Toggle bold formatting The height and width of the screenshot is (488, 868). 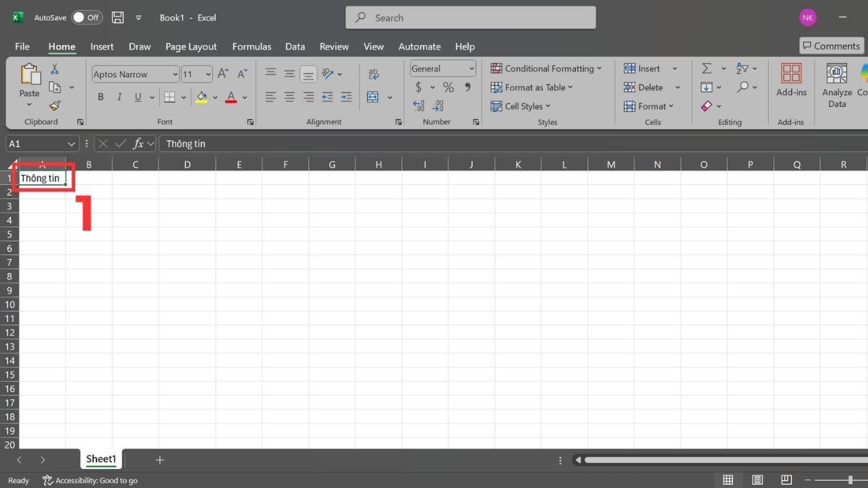coord(101,96)
